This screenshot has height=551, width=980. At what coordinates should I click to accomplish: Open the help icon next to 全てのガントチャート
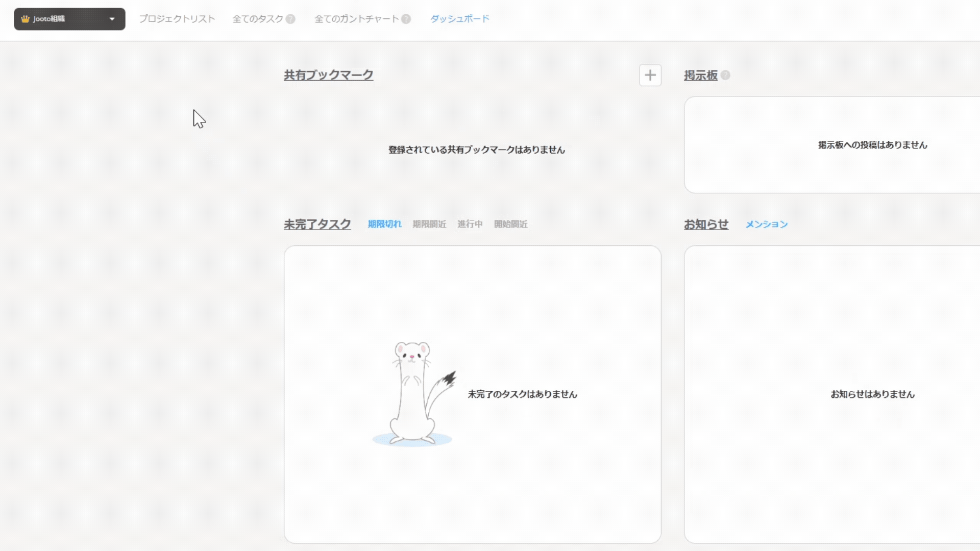pos(406,19)
